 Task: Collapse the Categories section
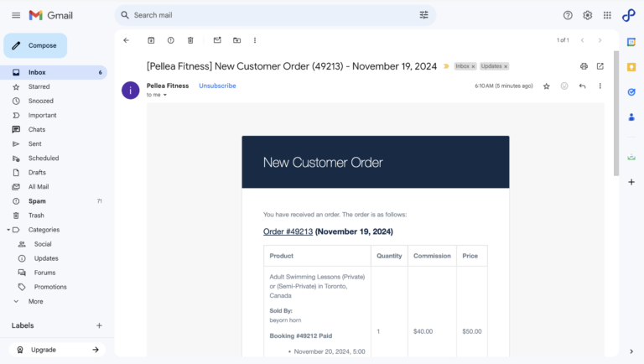(x=8, y=230)
